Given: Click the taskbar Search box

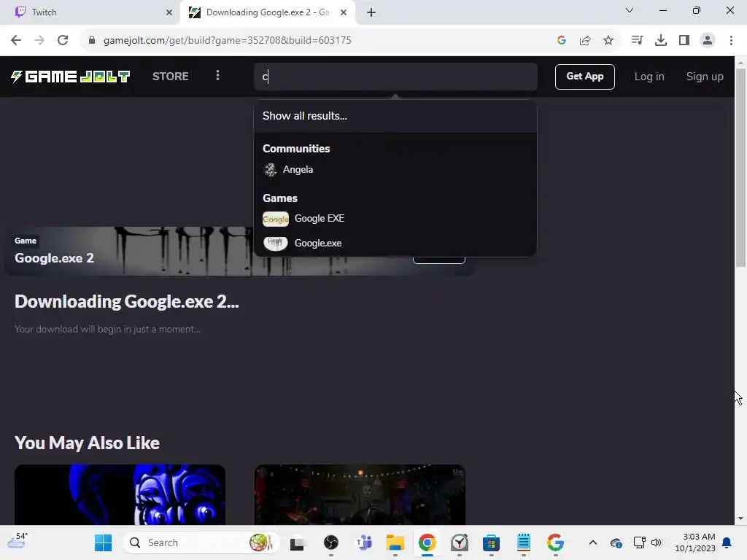Looking at the screenshot, I should point(201,542).
